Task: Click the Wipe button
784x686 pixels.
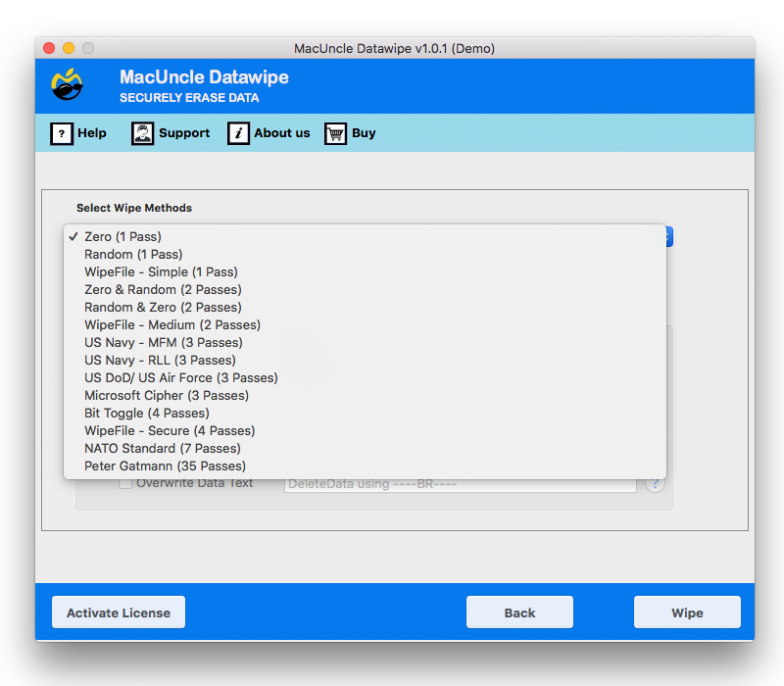Action: tap(687, 612)
